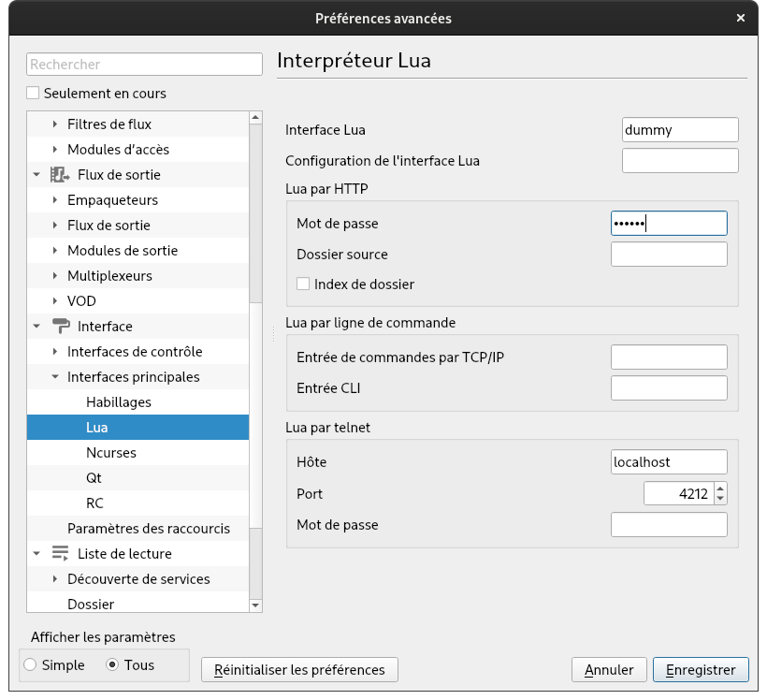Close the Préférences avancées window
This screenshot has width=767, height=700.
coord(741,18)
